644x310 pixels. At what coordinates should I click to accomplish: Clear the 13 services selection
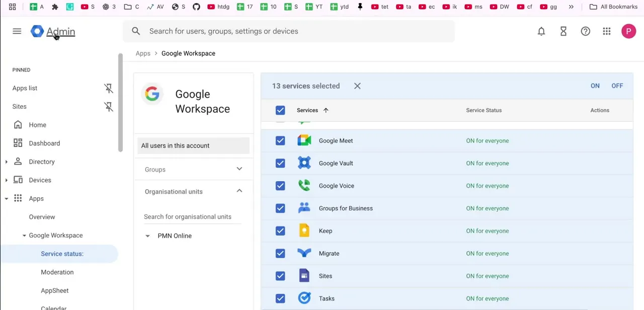coord(357,86)
